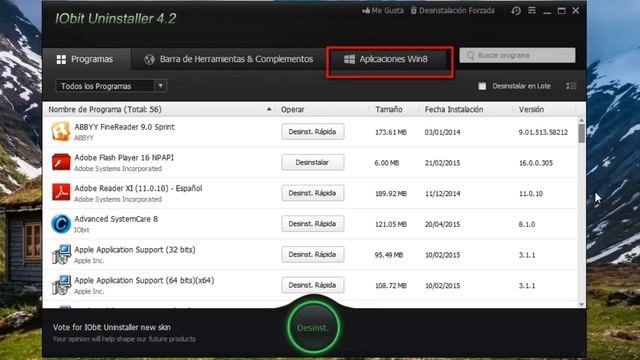Click Desinstalar for Adobe Flash Player
This screenshot has width=640, height=360.
click(312, 162)
